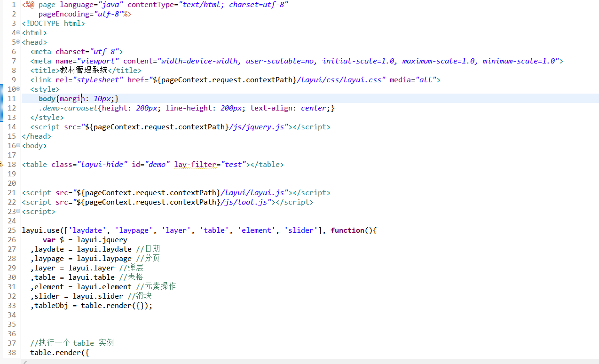
Task: Click the //表格 comment
Action: coord(131,277)
